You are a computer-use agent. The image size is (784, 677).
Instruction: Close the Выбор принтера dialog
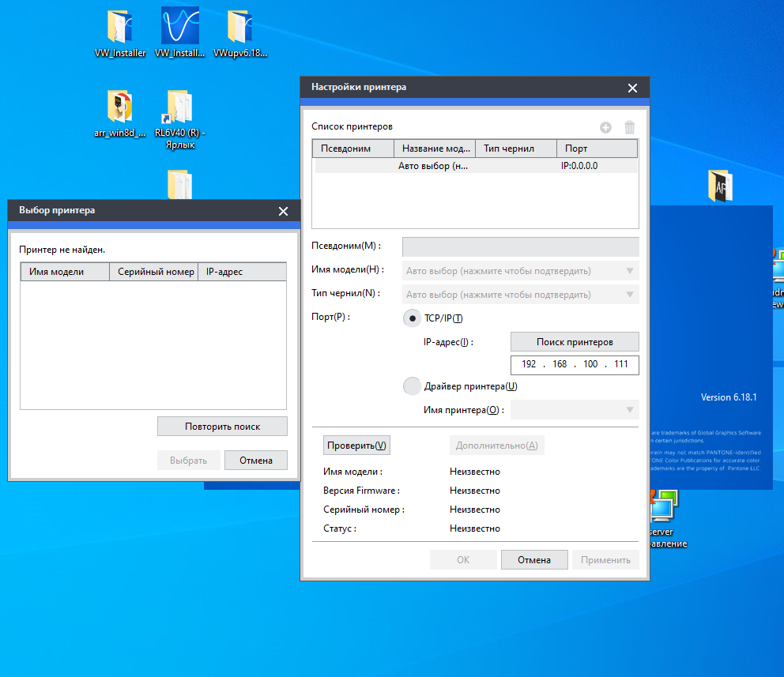(283, 212)
